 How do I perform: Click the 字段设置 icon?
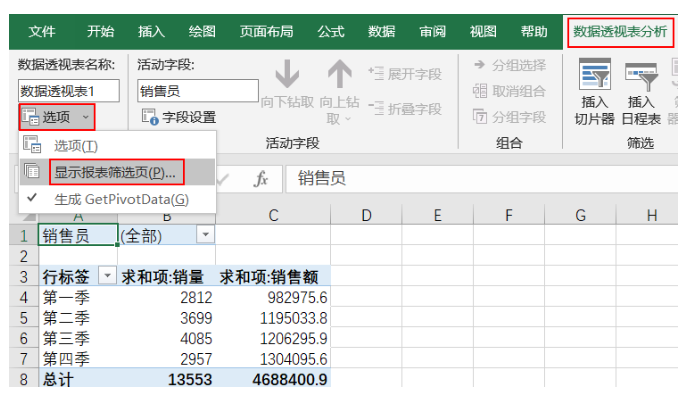[x=150, y=117]
